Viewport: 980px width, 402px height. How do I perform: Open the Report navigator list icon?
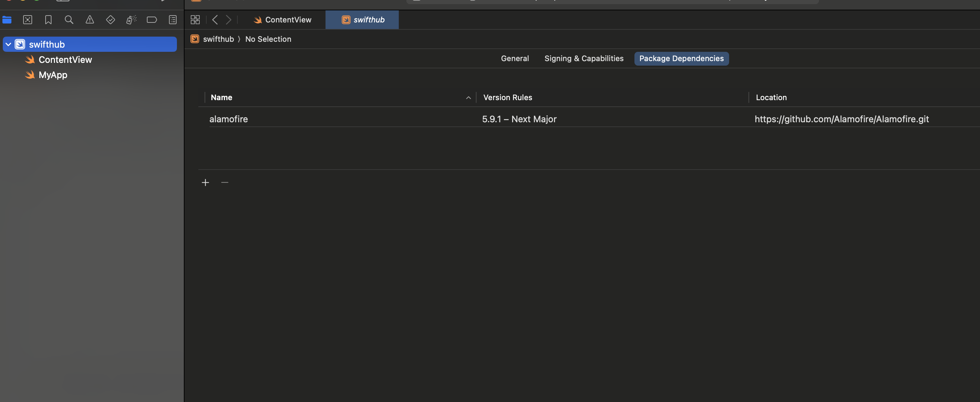(172, 20)
